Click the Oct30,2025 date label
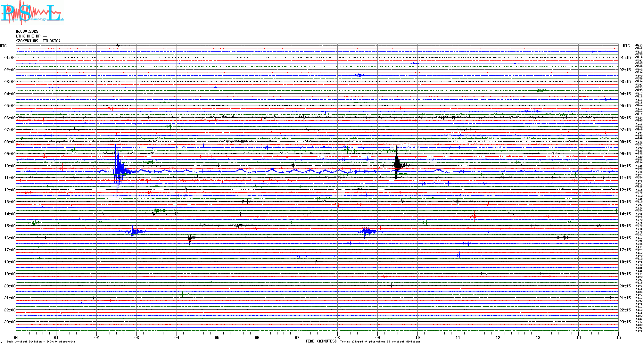 click(x=27, y=31)
